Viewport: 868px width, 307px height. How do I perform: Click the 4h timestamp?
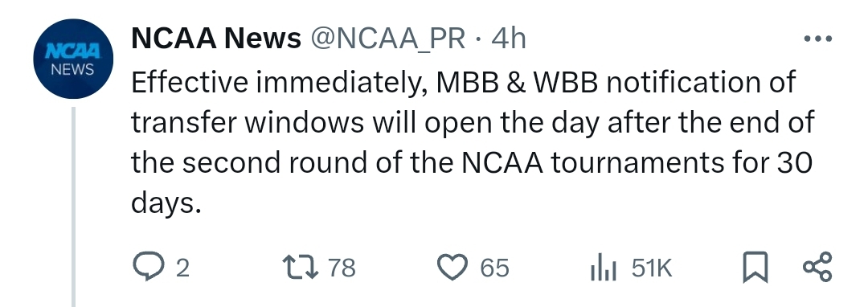click(509, 39)
